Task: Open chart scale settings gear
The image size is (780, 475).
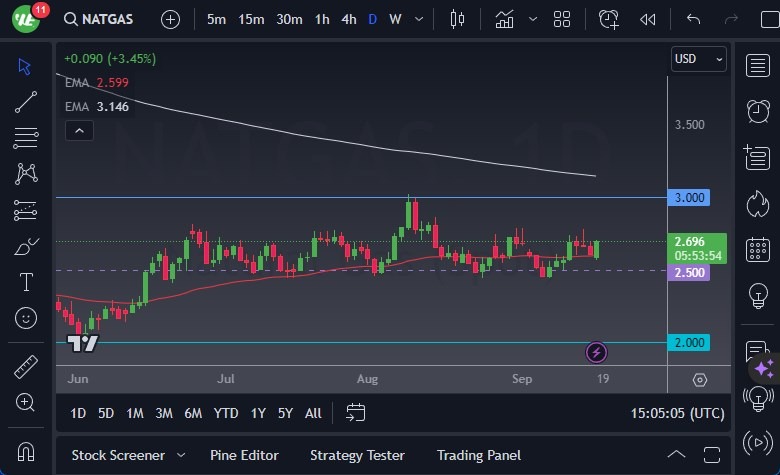Action: (699, 380)
